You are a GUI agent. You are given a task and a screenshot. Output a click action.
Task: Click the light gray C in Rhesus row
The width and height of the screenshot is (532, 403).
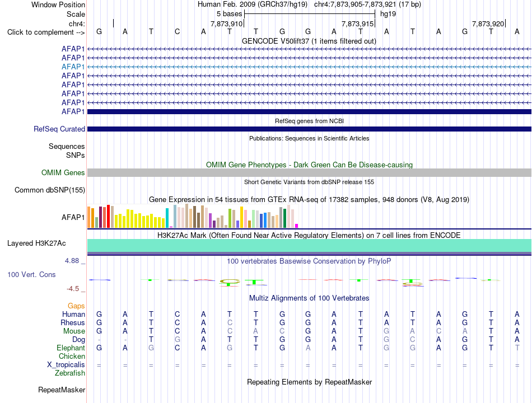point(230,322)
